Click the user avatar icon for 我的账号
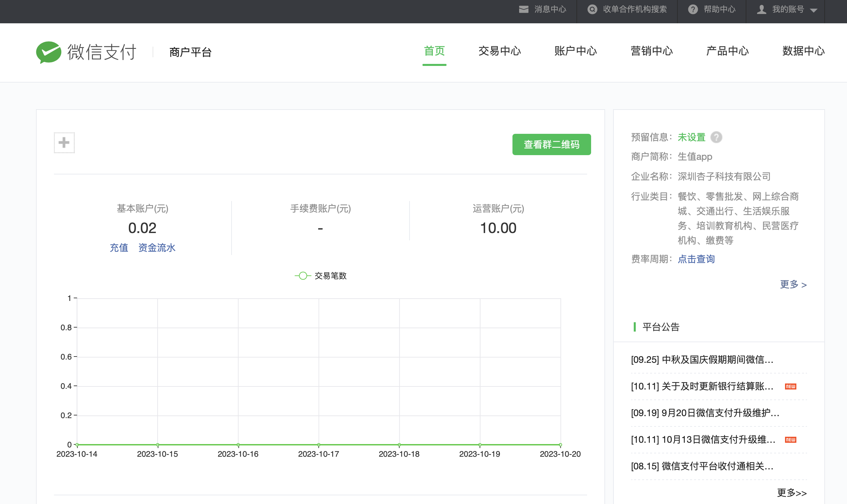Screen dimensions: 847x504 tap(761, 10)
